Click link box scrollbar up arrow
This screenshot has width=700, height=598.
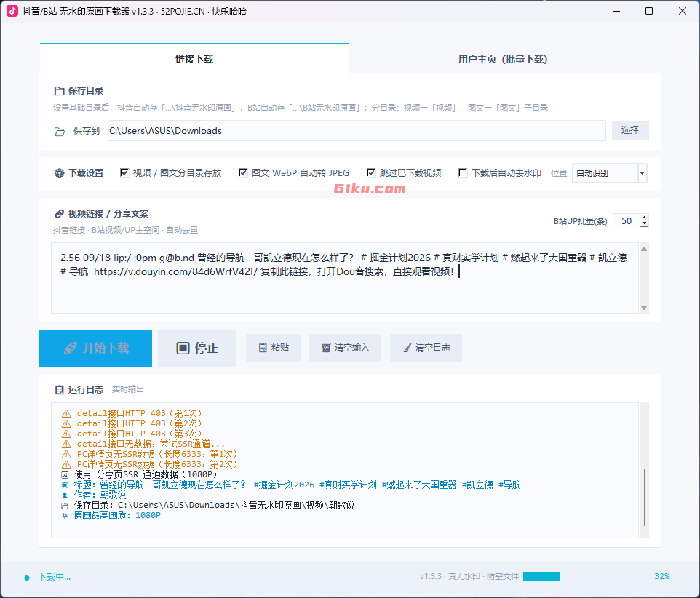pos(644,249)
